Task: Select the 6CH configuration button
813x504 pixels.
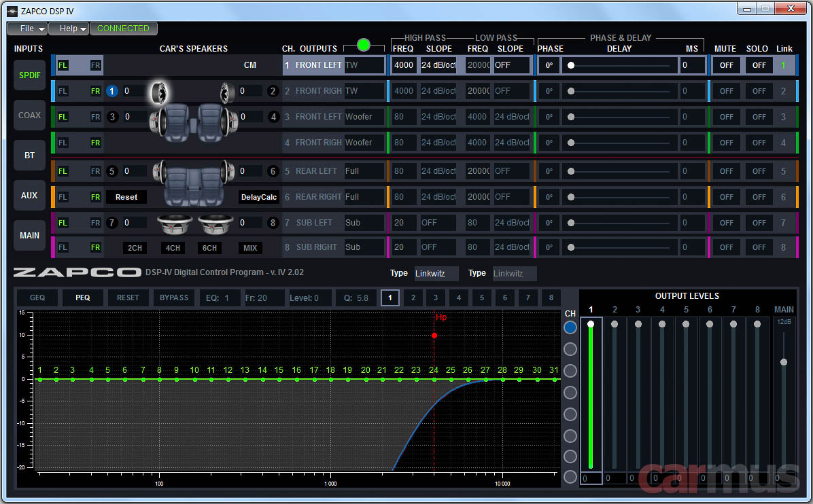Action: pos(209,248)
